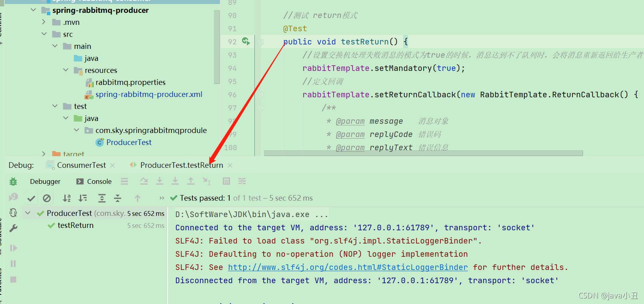
Task: Collapse the test folder
Action: (55, 106)
